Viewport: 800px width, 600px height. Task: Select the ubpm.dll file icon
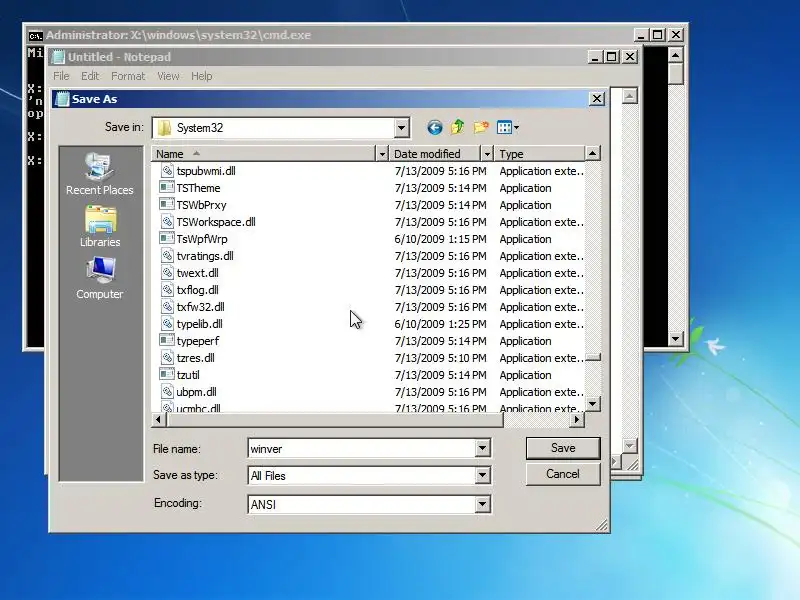(167, 391)
